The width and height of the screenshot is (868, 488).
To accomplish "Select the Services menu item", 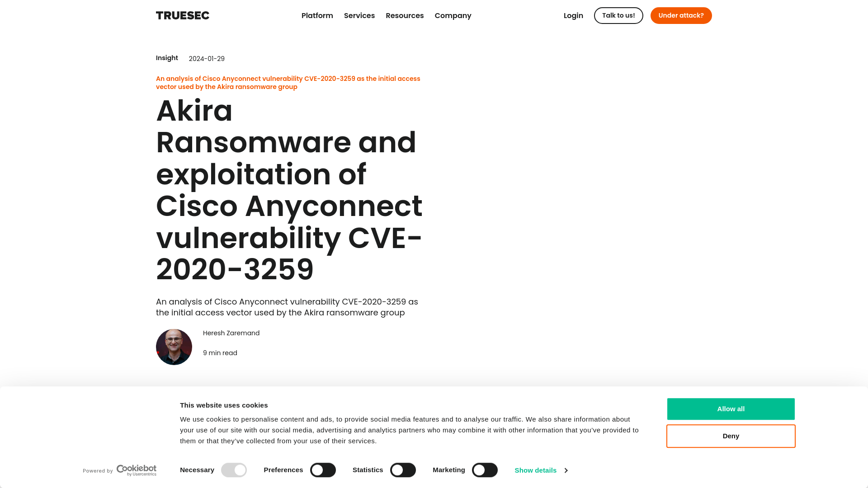I will (x=359, y=15).
